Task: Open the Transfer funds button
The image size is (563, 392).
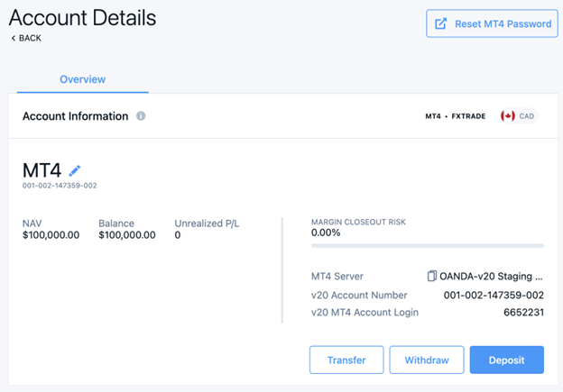Action: 346,360
